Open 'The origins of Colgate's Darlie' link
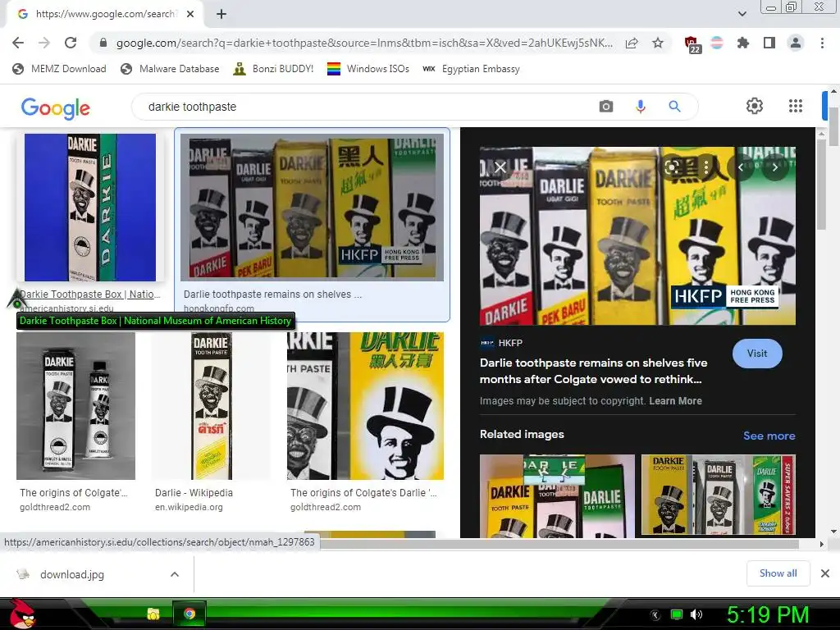Viewport: 840px width, 630px height. pyautogui.click(x=363, y=493)
